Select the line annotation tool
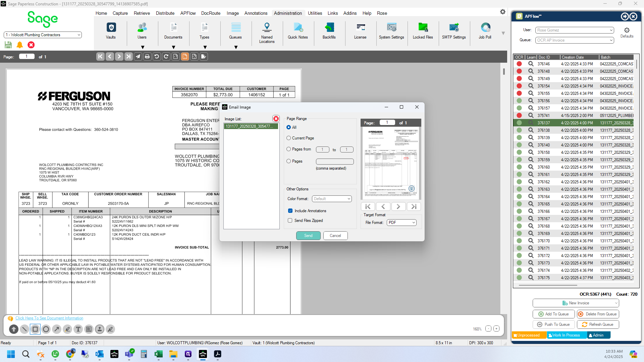The image size is (644, 362). click(x=24, y=329)
